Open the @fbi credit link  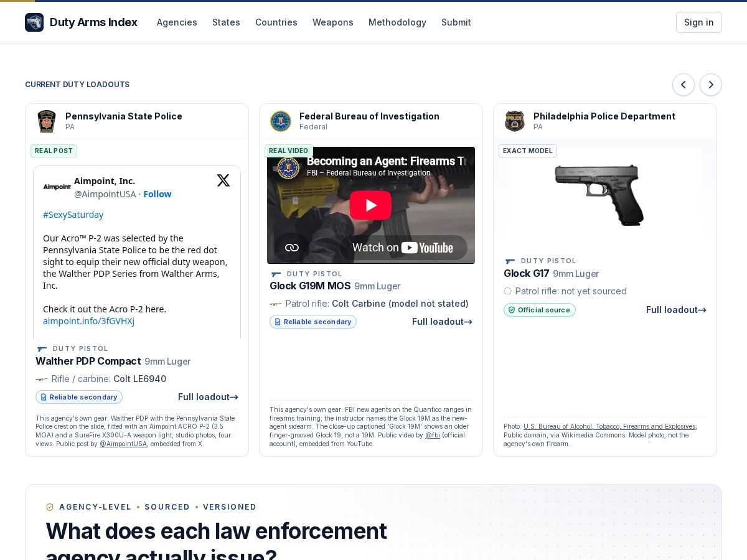[433, 436]
